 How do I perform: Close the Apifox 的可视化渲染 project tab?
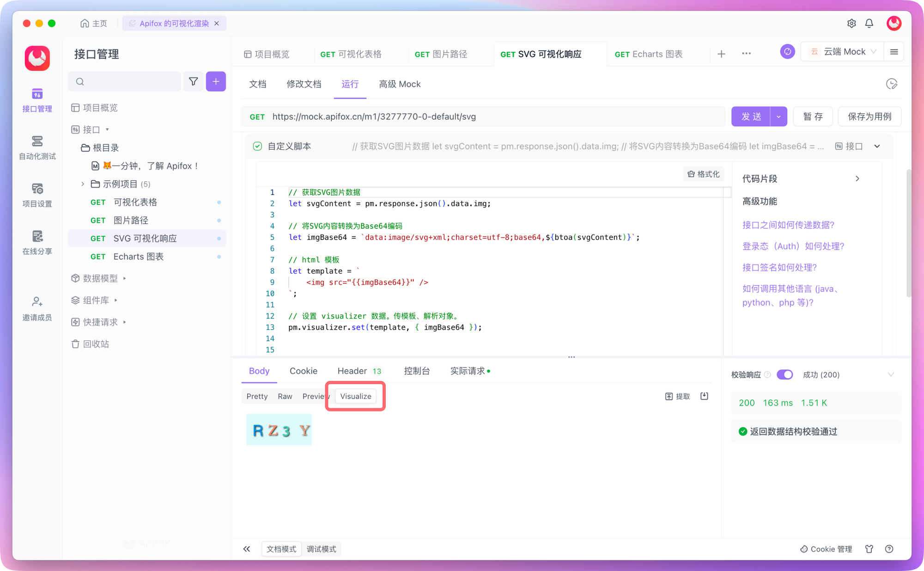[217, 23]
